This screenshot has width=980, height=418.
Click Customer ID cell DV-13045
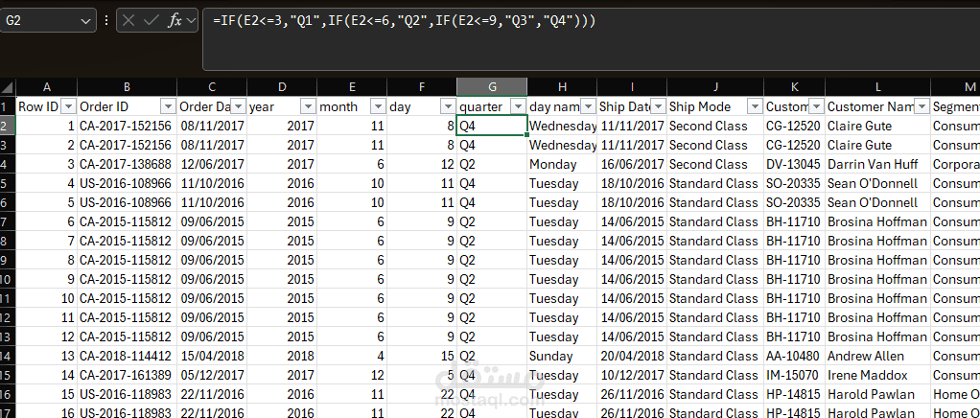click(794, 164)
